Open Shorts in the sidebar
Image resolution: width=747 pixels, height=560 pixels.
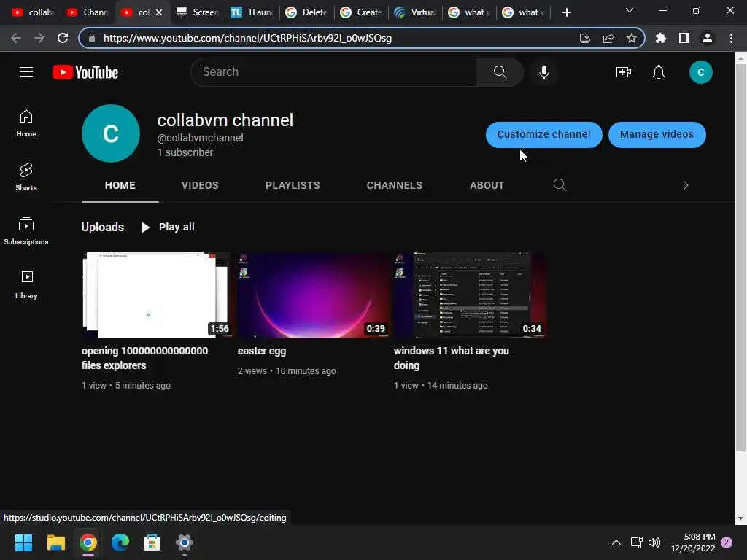[x=26, y=177]
